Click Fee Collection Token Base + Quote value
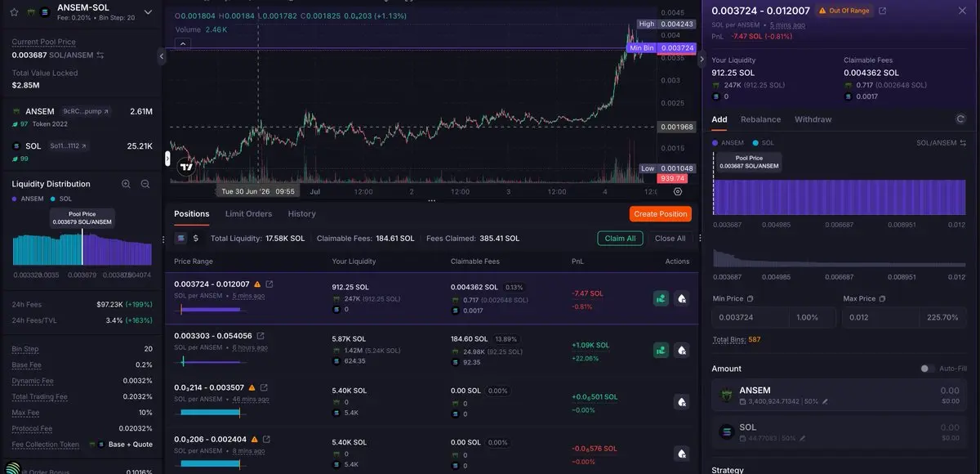This screenshot has height=474, width=980. 129,445
